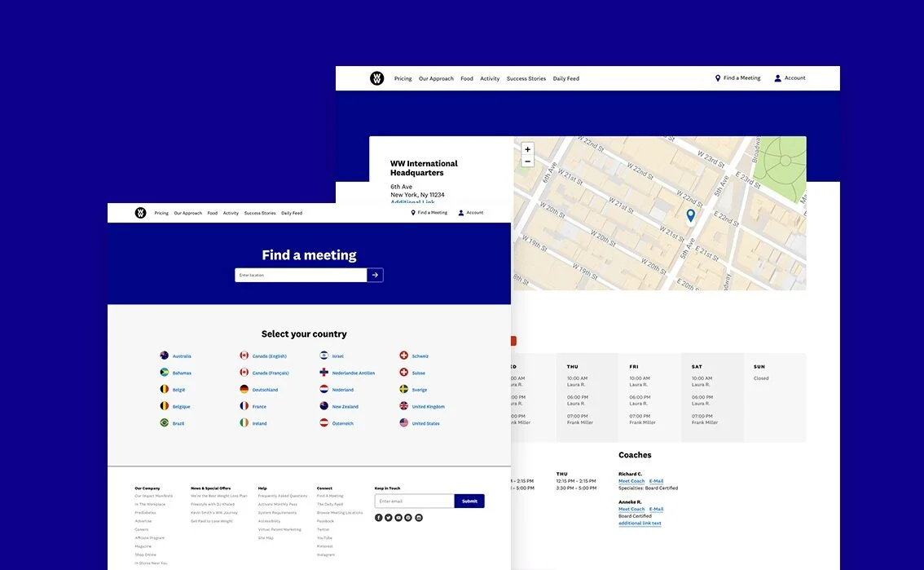Screen dimensions: 924x570
Task: Click the United Kingdom flag icon
Action: (x=403, y=405)
